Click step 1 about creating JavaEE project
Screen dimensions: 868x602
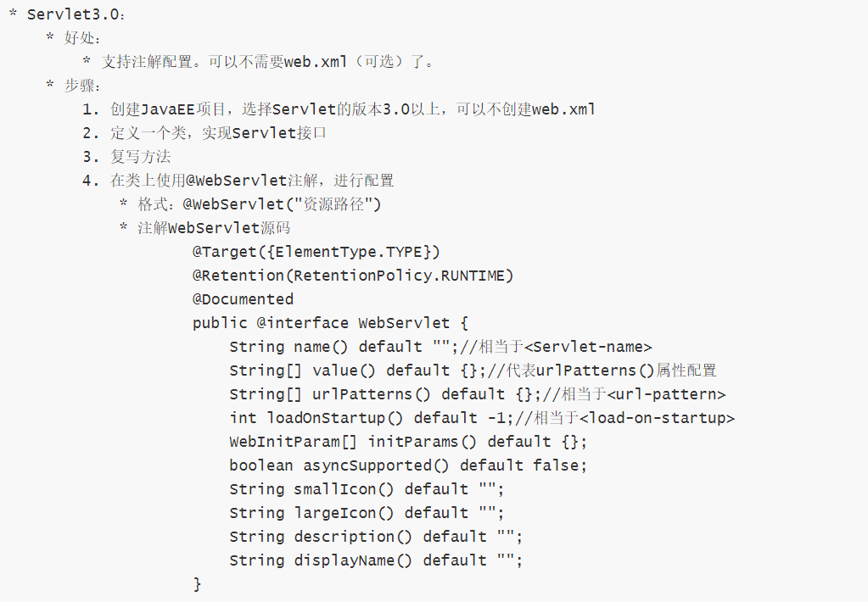pos(339,109)
